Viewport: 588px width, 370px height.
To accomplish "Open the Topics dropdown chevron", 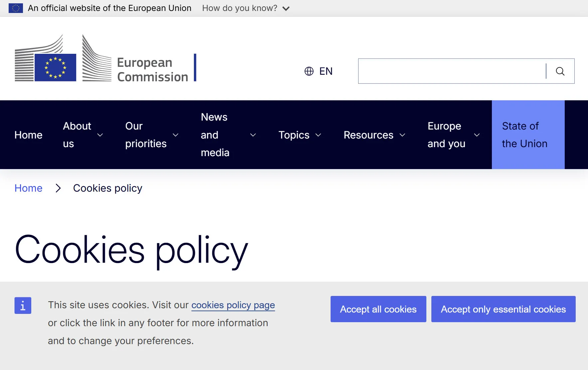I will tap(318, 135).
